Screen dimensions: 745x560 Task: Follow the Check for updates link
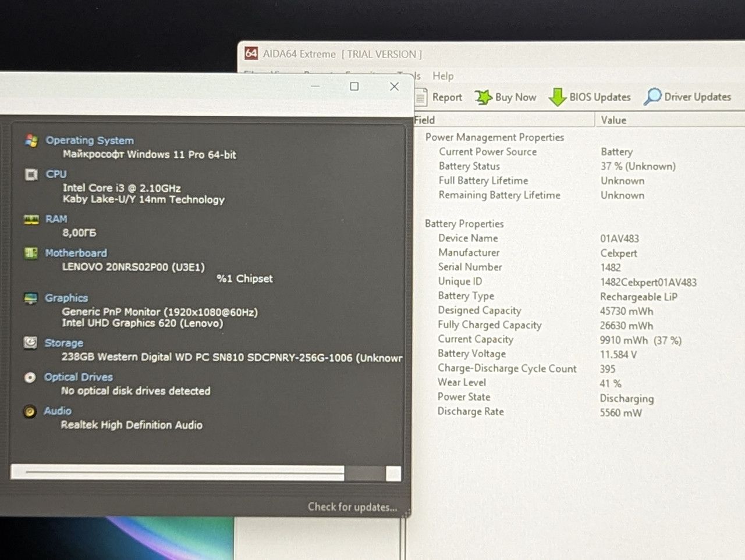[352, 507]
